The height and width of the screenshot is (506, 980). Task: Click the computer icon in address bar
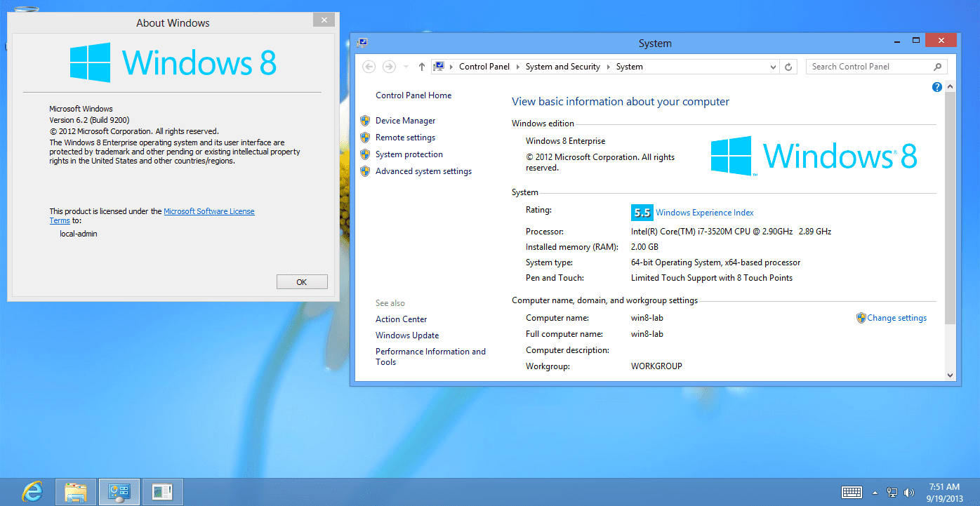(439, 67)
